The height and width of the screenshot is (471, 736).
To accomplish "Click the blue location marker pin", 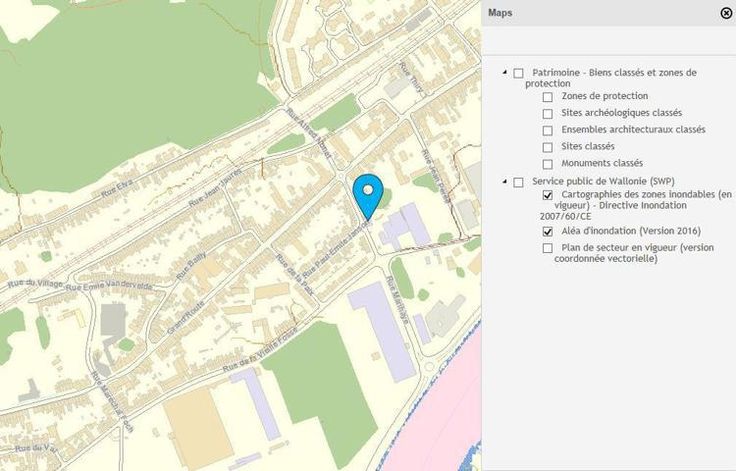I will [369, 193].
